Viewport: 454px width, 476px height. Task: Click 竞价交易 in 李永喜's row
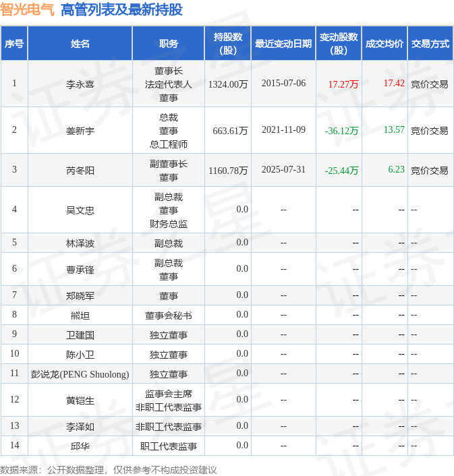[x=430, y=84]
